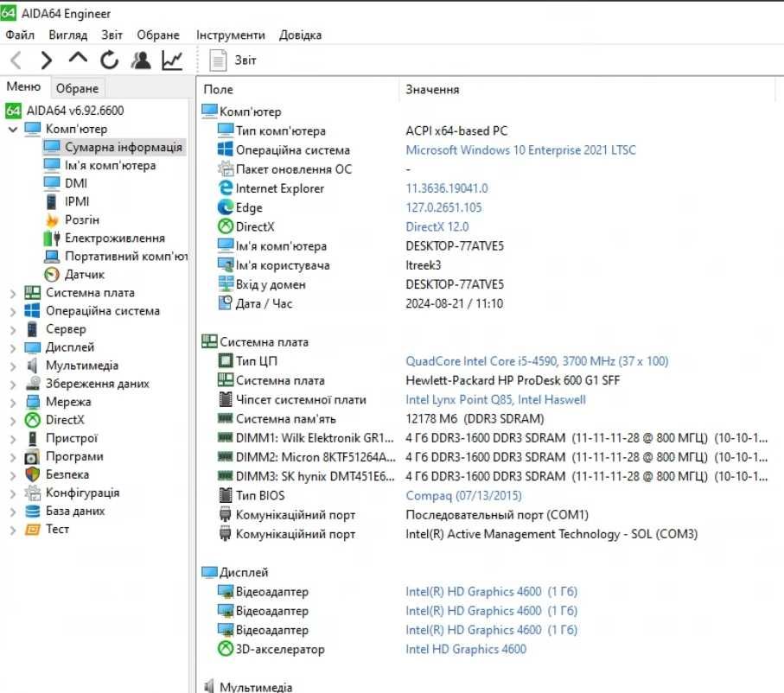Click the Звіт report button in the toolbar

[233, 60]
